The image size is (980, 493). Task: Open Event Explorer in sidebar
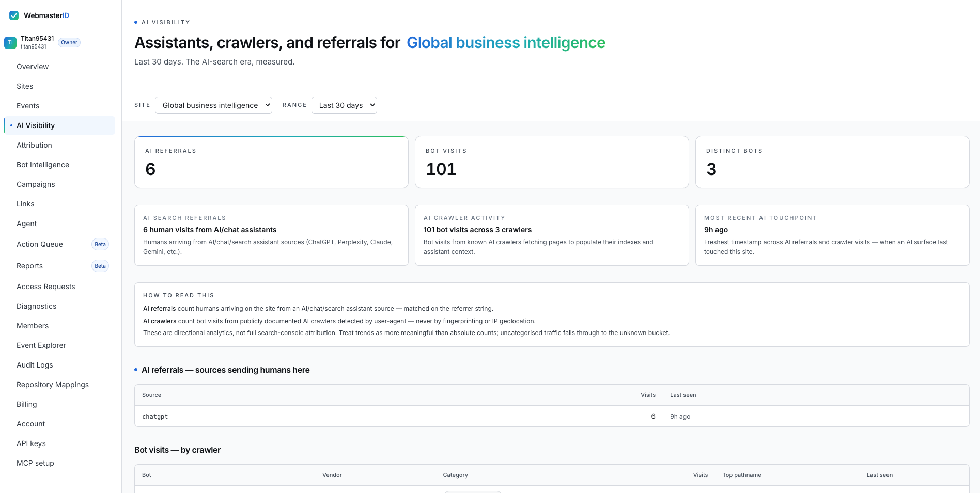(x=41, y=345)
